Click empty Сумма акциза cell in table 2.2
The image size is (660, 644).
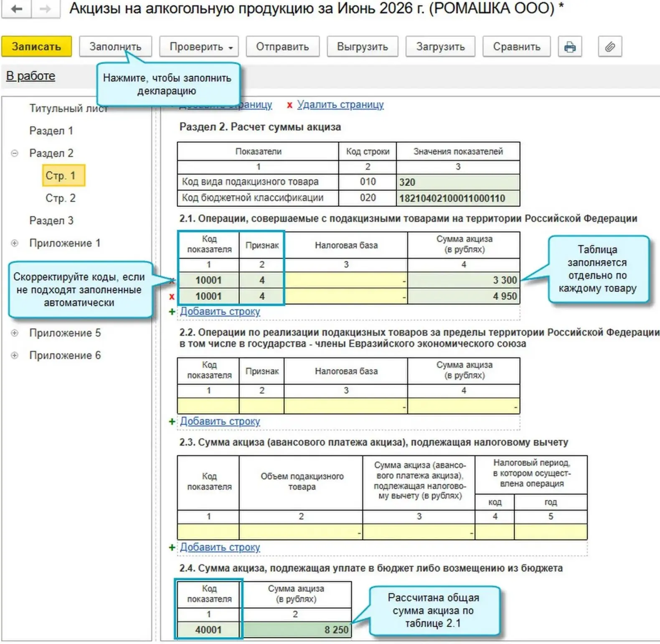point(464,406)
